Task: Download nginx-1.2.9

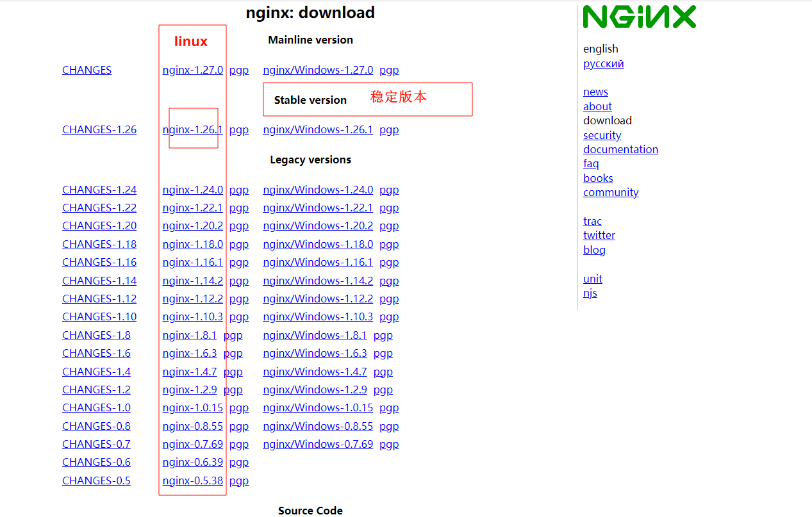Action: click(x=190, y=390)
